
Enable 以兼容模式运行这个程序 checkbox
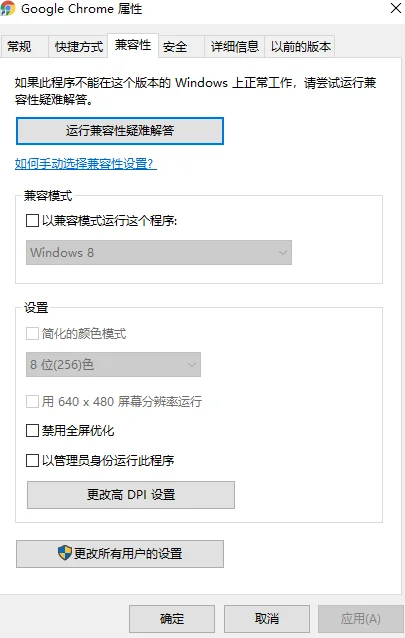pyautogui.click(x=32, y=221)
